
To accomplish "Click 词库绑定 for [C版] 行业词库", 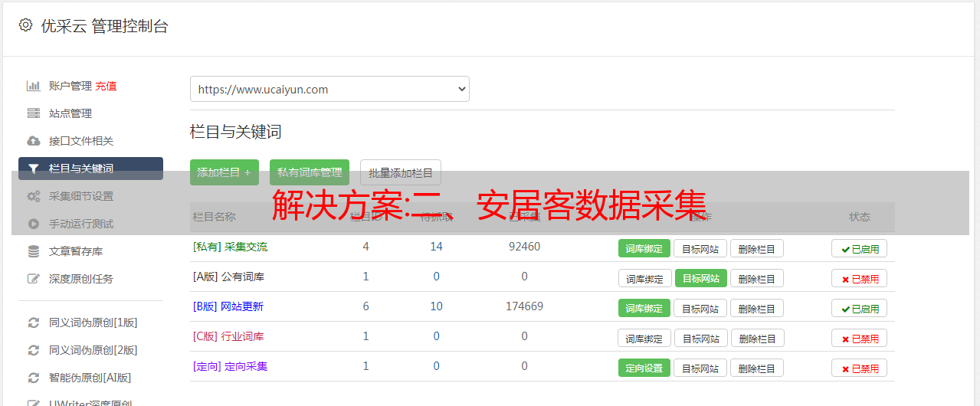I will [645, 338].
